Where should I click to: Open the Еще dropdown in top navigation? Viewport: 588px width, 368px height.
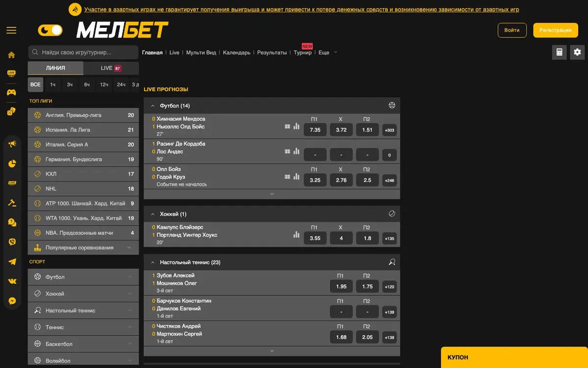coord(328,53)
